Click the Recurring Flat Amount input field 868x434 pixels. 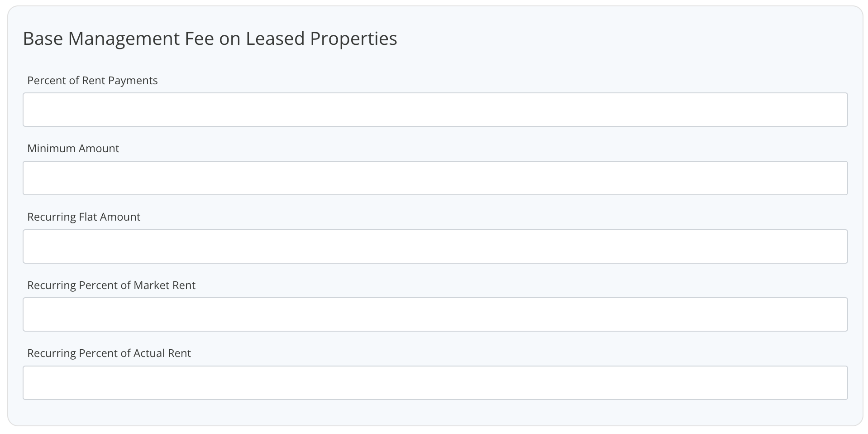pyautogui.click(x=434, y=246)
